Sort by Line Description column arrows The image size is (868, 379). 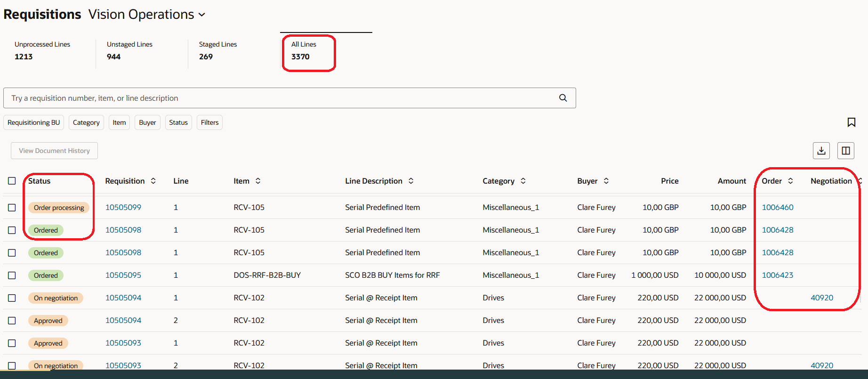click(x=411, y=181)
